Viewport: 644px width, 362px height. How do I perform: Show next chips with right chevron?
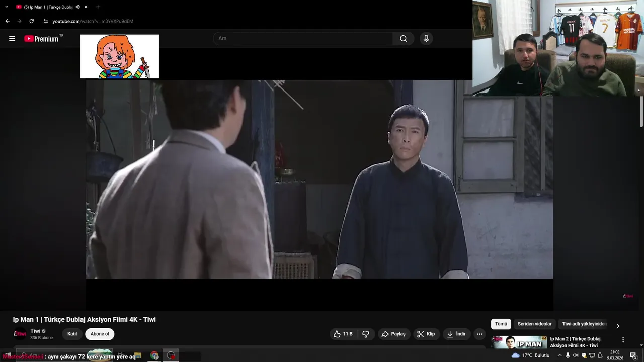coord(618,326)
